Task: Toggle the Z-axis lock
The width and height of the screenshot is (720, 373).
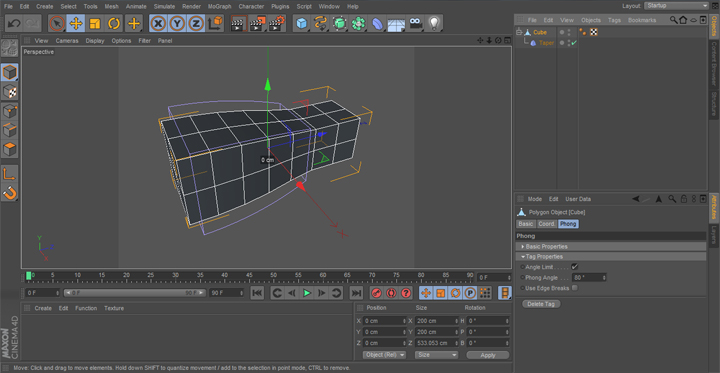Action: pyautogui.click(x=196, y=23)
